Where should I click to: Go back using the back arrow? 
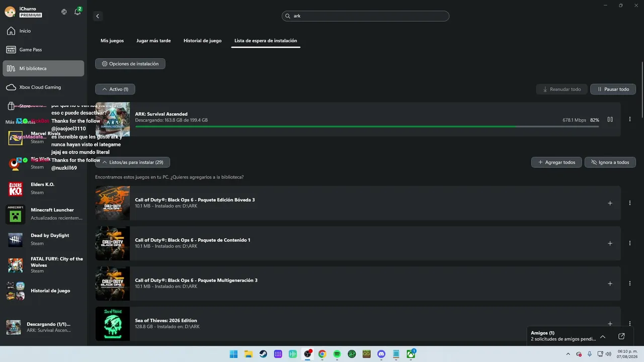pos(98,16)
